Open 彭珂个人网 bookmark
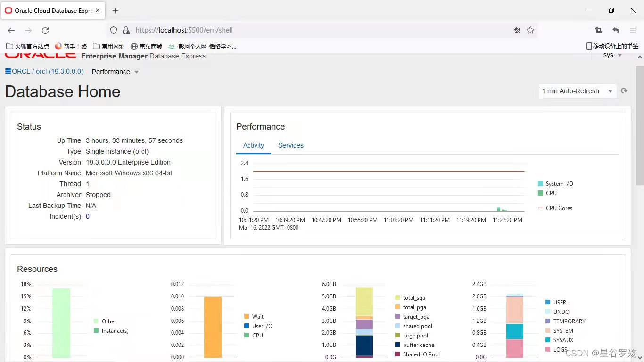Screen dimensions: 644x362 [202, 46]
